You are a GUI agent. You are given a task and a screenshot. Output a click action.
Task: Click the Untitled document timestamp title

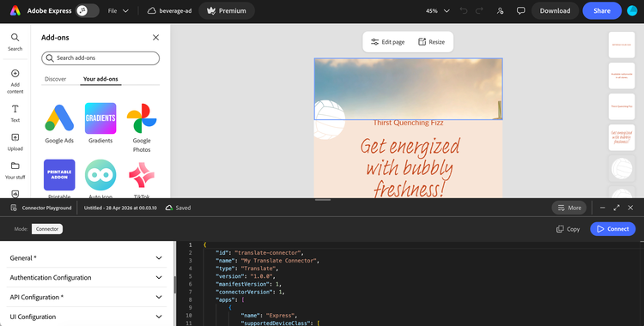(120, 208)
